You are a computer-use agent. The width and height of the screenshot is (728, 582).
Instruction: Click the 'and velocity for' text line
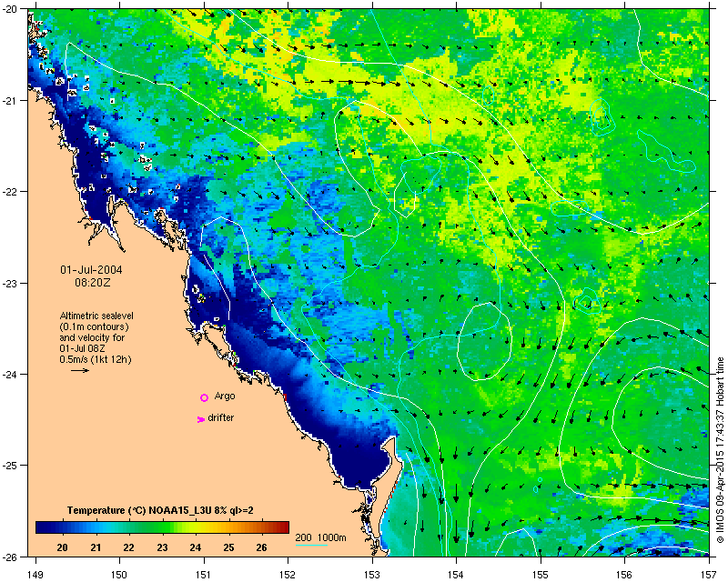click(x=92, y=337)
